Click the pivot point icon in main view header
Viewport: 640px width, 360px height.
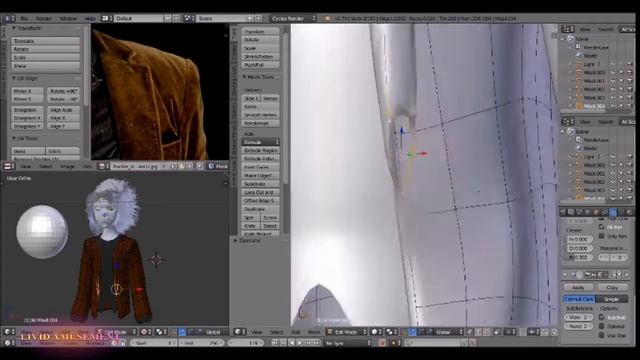[x=391, y=332]
